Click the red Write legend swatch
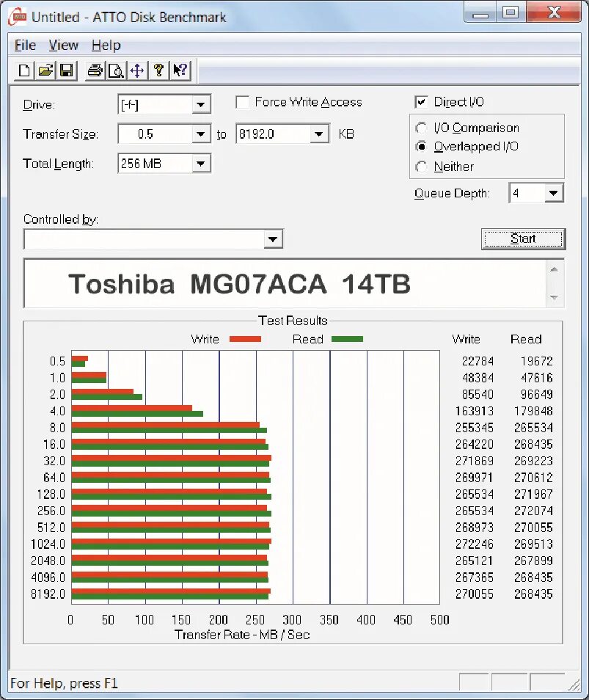 [x=245, y=339]
